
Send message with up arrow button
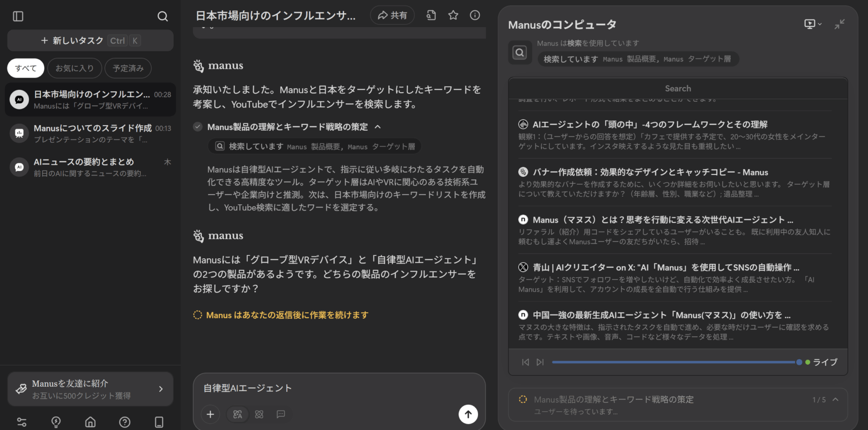(468, 414)
